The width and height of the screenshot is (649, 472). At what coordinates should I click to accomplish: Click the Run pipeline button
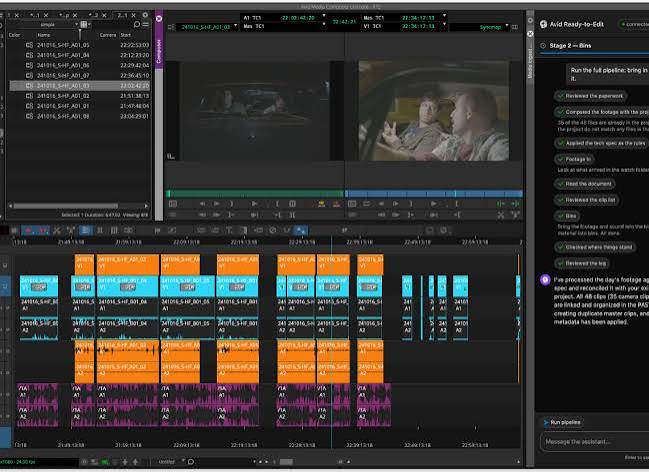562,422
